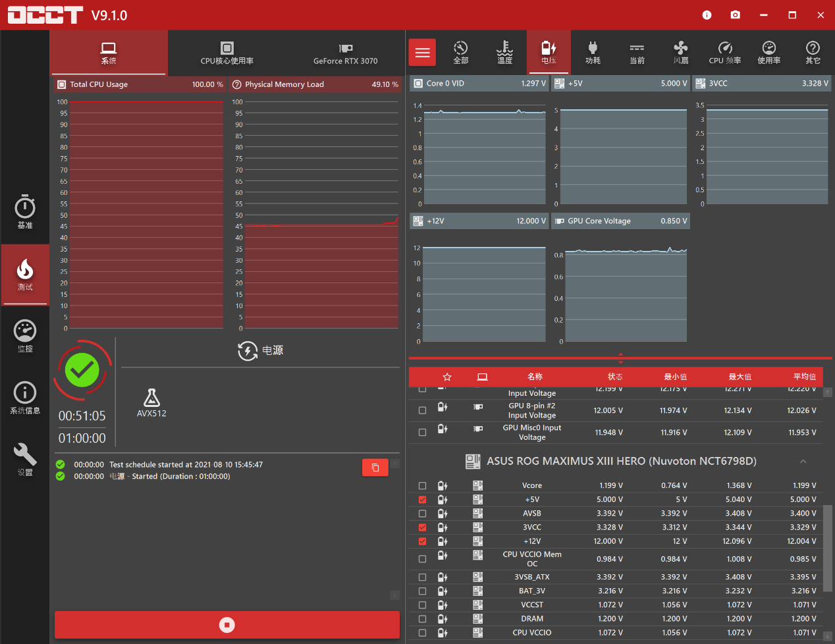Viewport: 835px width, 644px height.
Task: Enable the Vcore sensor checkbox
Action: tap(422, 486)
